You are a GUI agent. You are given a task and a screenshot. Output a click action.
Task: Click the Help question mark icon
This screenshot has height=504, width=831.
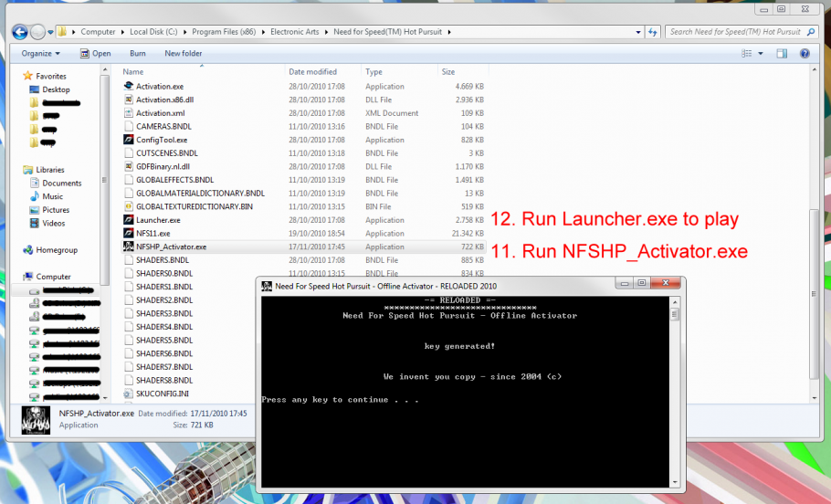coord(805,54)
